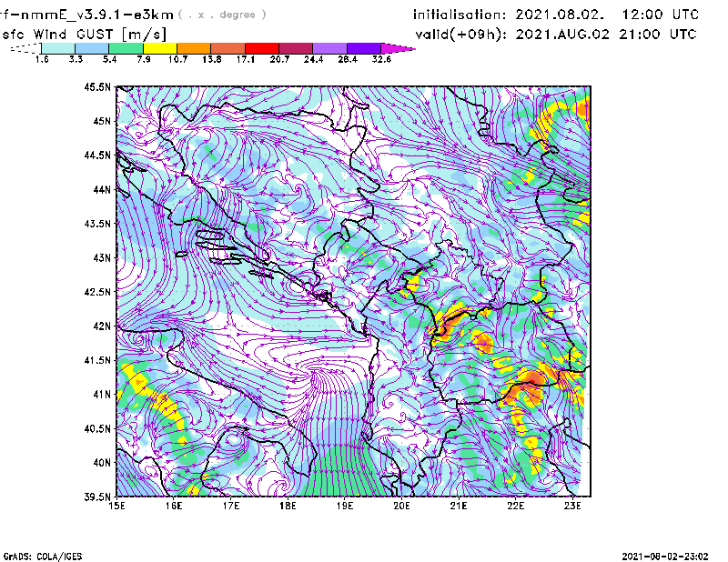Click the violet 28.4–32.6 legend swatch

coord(364,48)
